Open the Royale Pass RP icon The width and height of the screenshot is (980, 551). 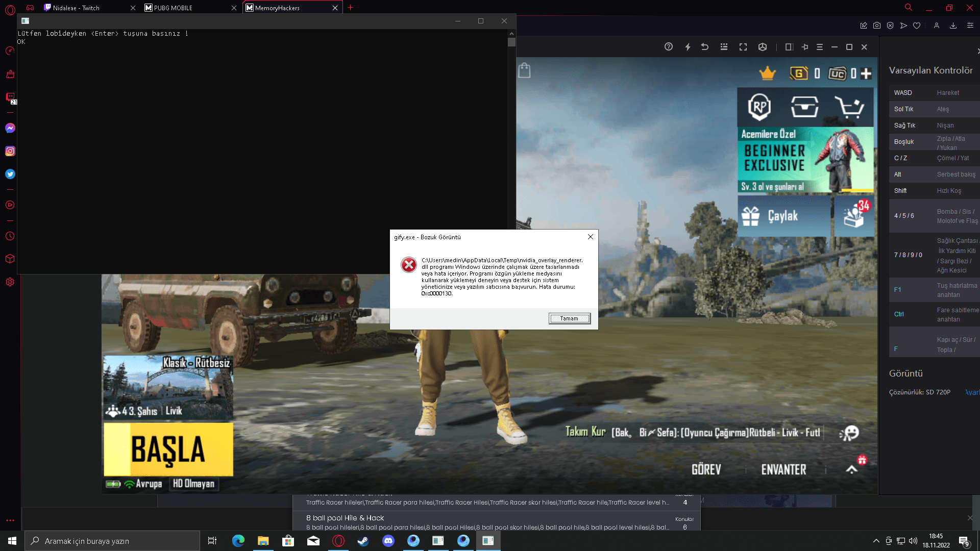tap(759, 107)
